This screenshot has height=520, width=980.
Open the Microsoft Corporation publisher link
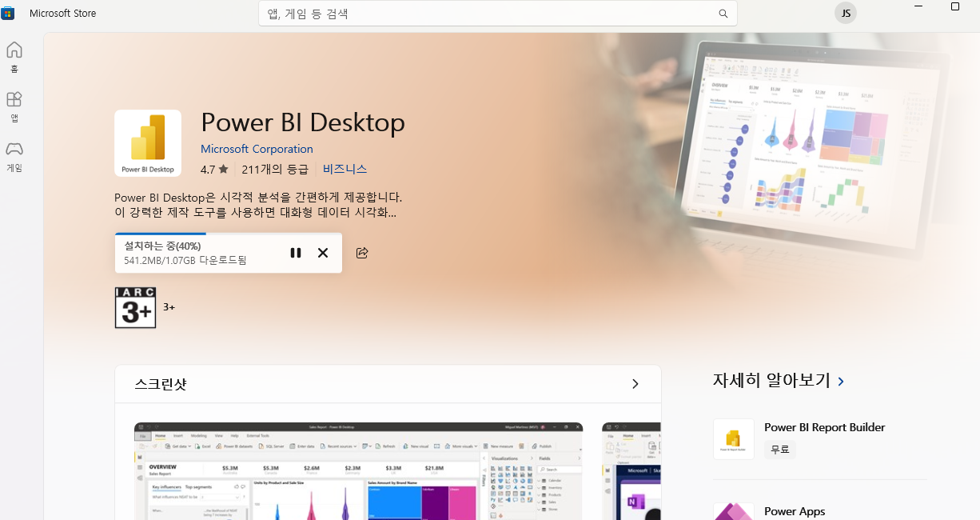point(257,149)
